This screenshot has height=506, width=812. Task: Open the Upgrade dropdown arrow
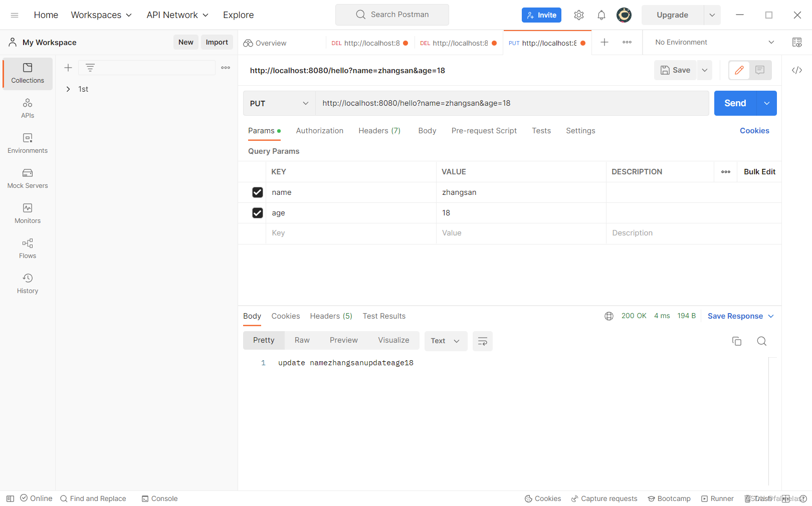(712, 15)
